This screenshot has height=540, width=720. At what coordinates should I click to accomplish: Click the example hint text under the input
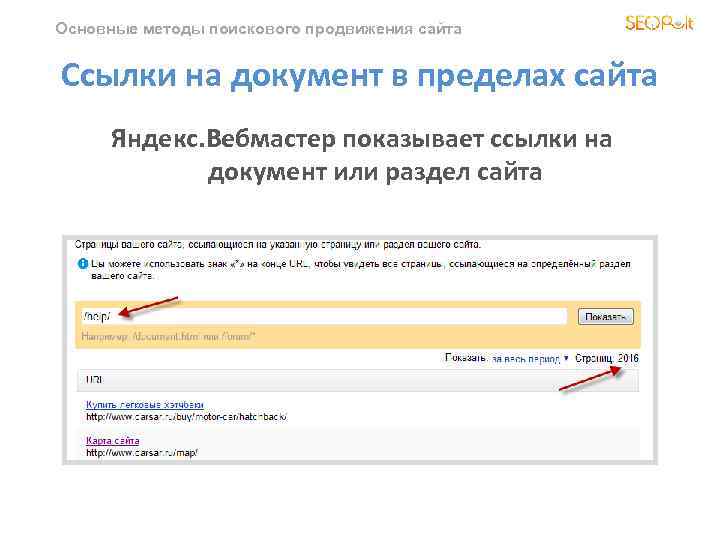(x=168, y=337)
